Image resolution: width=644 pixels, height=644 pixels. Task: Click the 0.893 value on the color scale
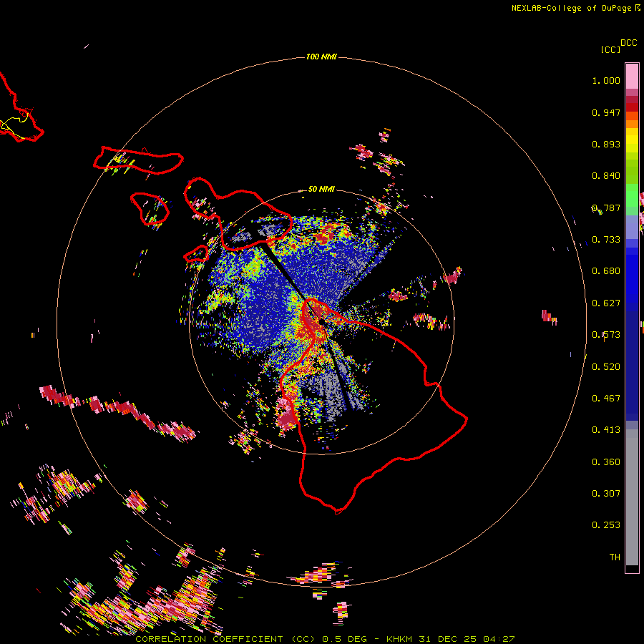coord(606,144)
